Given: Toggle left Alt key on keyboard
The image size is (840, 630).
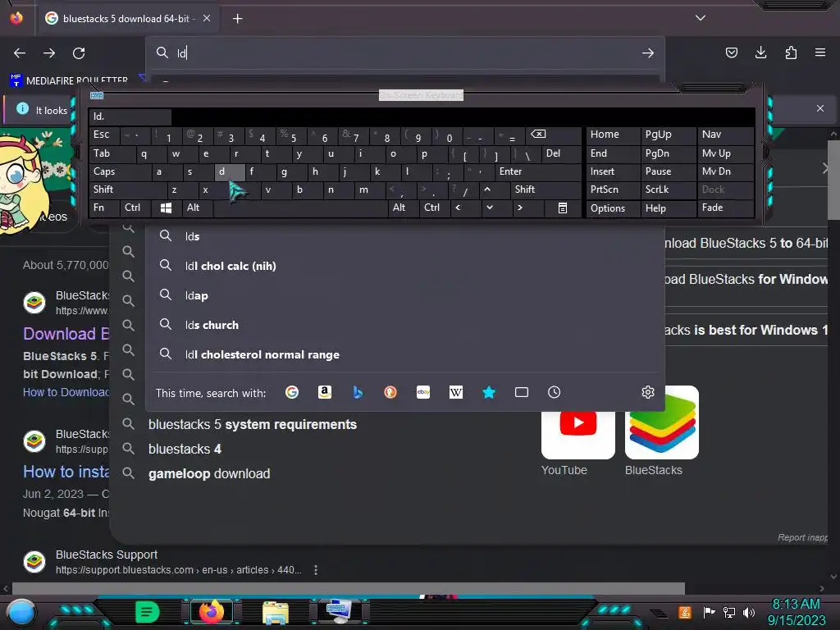Looking at the screenshot, I should coord(197,208).
